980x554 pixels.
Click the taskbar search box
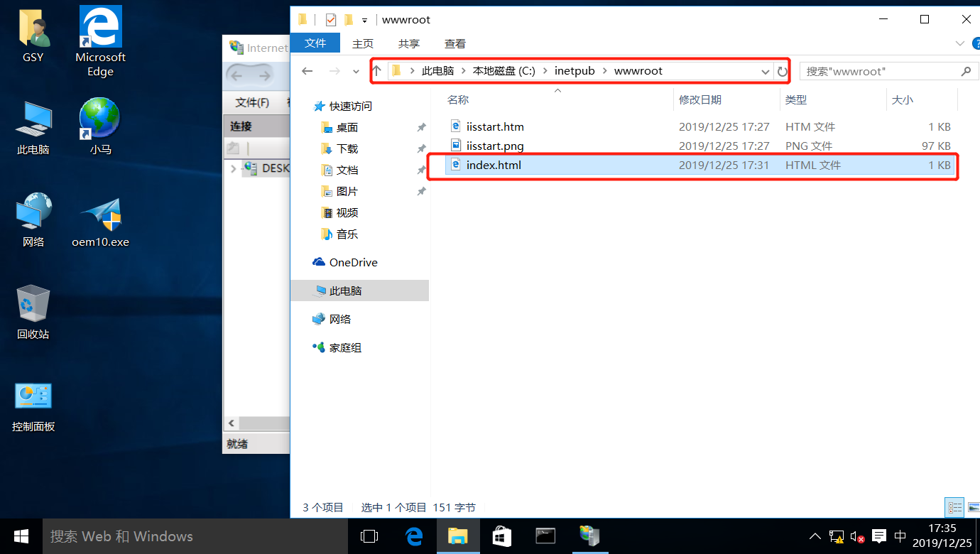point(195,536)
